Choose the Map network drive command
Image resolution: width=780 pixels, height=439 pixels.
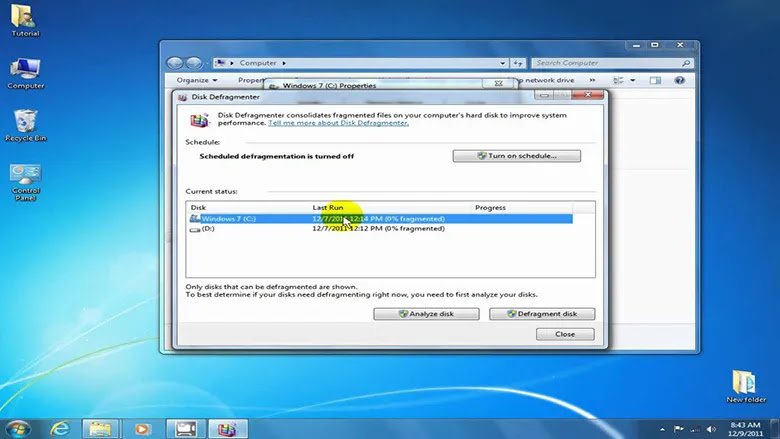click(x=546, y=80)
